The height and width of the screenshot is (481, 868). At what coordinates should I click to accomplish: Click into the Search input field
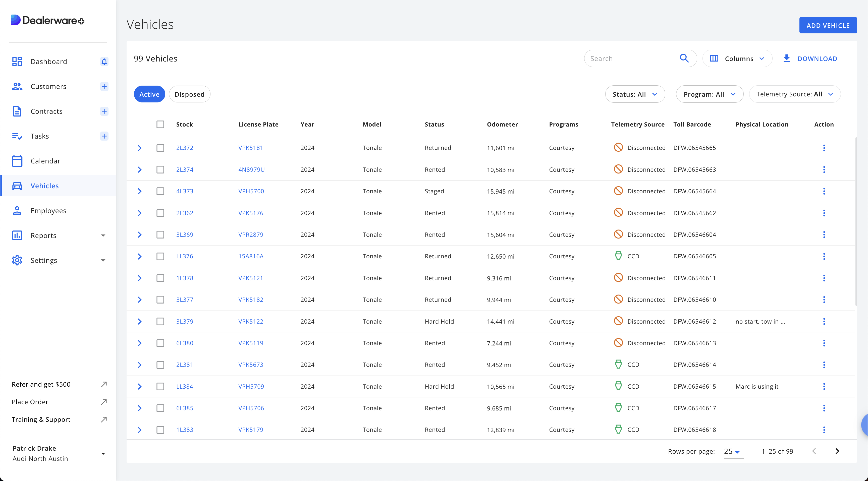click(x=632, y=58)
